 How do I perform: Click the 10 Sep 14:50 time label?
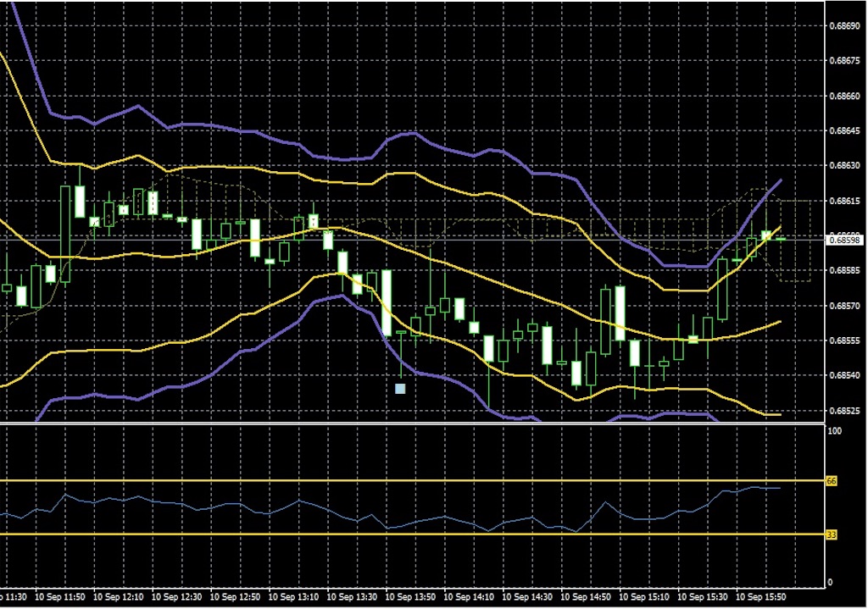[x=586, y=597]
